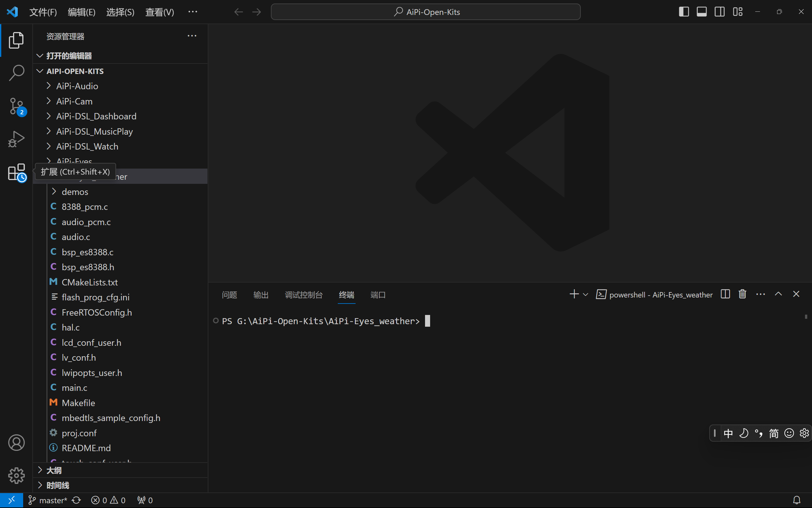Screen dimensions: 812x508
Task: Open CMakeLists.txt in explorer
Action: point(121,282)
